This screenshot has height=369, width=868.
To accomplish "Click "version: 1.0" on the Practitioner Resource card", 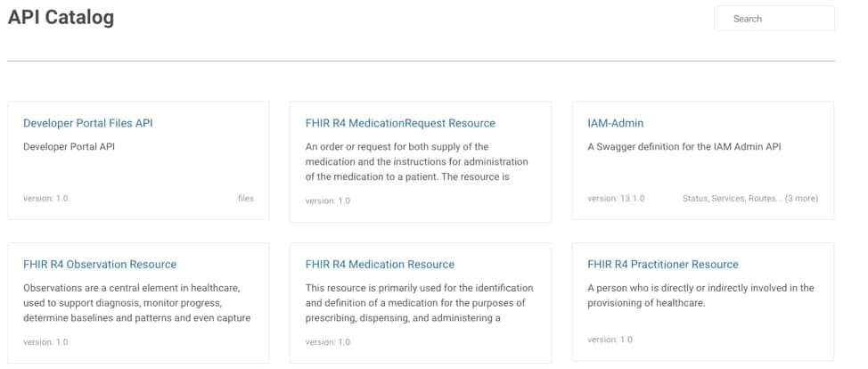I will pos(610,340).
